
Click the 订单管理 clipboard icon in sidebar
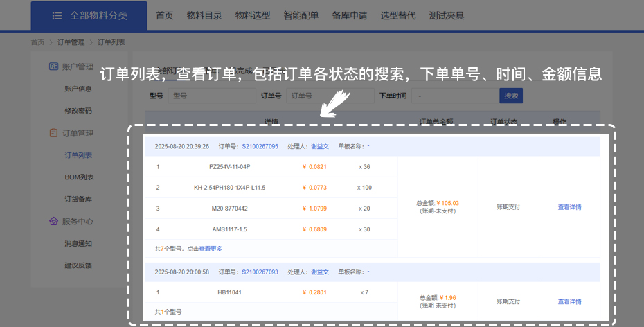pyautogui.click(x=53, y=133)
